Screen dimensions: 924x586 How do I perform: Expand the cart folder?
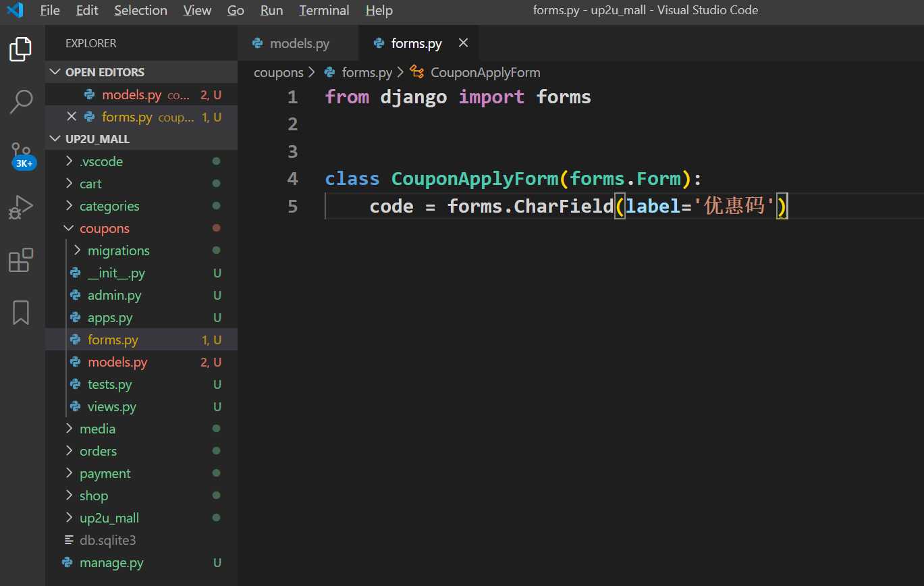coord(141,184)
